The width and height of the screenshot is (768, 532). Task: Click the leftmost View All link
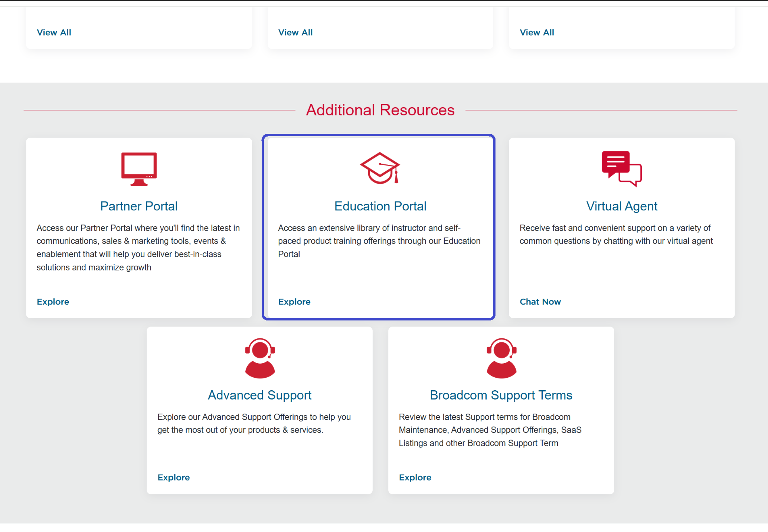tap(54, 32)
